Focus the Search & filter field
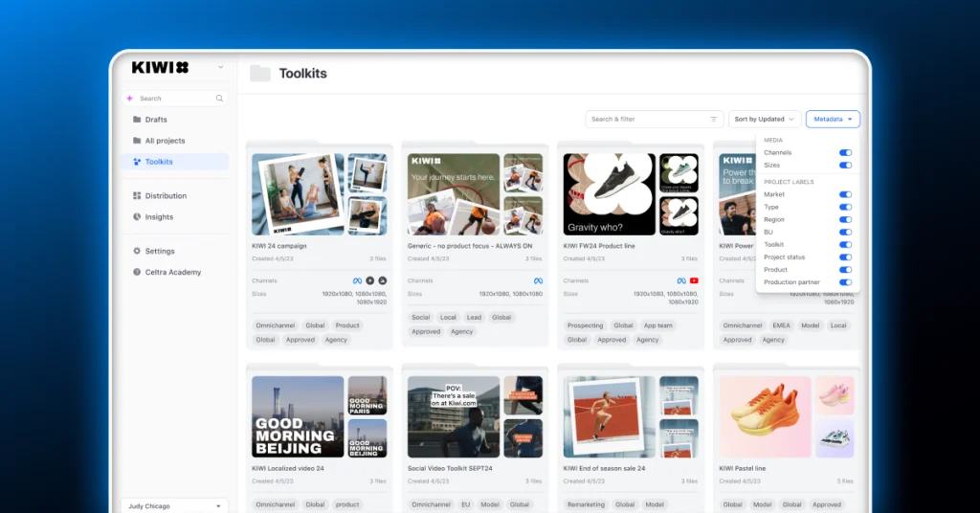The width and height of the screenshot is (980, 513). (654, 119)
